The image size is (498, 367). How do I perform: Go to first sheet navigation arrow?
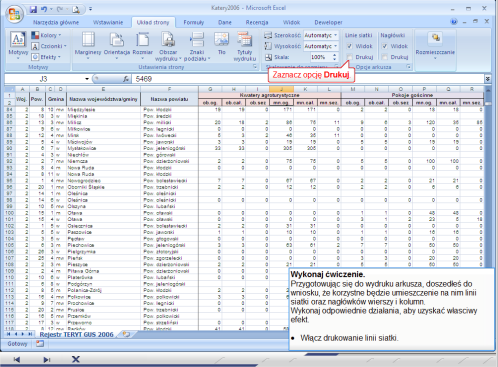click(8, 334)
